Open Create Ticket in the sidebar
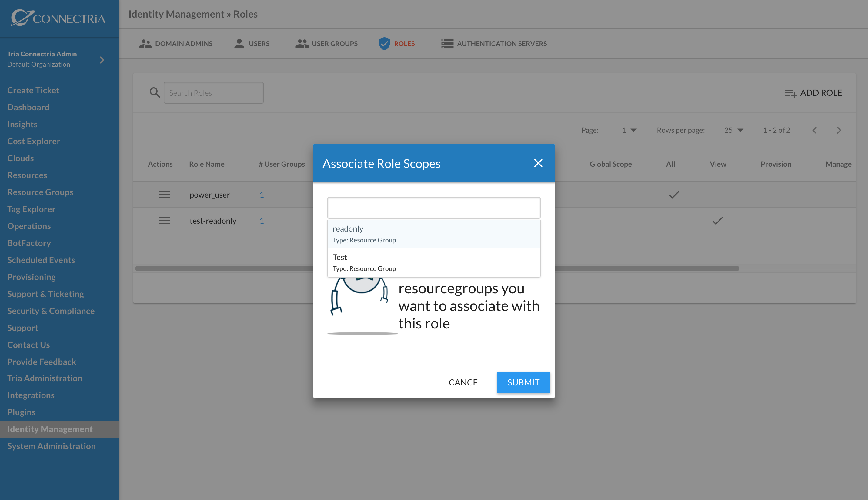The height and width of the screenshot is (500, 868). pos(33,90)
